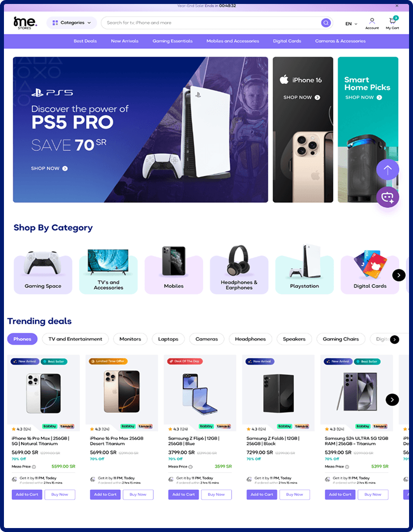Open the chatbot assistant icon
The image size is (413, 532).
(x=388, y=197)
